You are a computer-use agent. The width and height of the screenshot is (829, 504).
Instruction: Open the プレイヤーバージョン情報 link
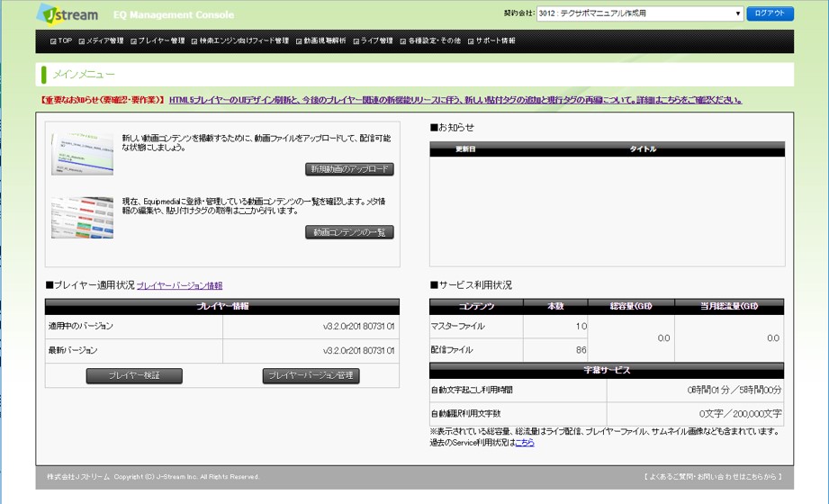pyautogui.click(x=179, y=285)
